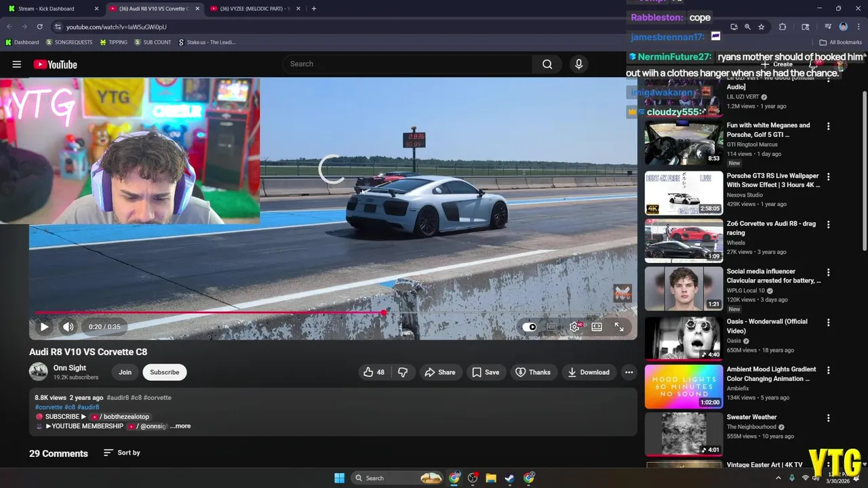The height and width of the screenshot is (488, 868).
Task: Open Chrome three-dot menu
Action: [x=858, y=27]
